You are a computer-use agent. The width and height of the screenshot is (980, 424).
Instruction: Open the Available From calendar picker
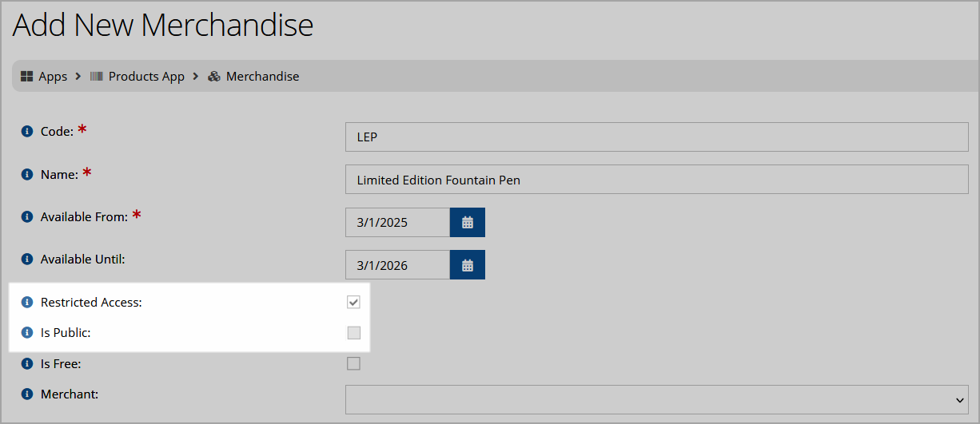pos(468,223)
